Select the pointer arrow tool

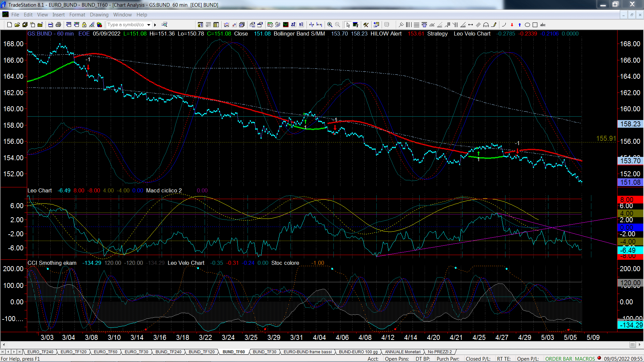tap(348, 25)
